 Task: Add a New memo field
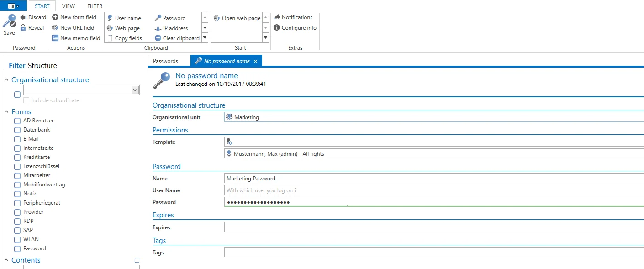(x=76, y=38)
